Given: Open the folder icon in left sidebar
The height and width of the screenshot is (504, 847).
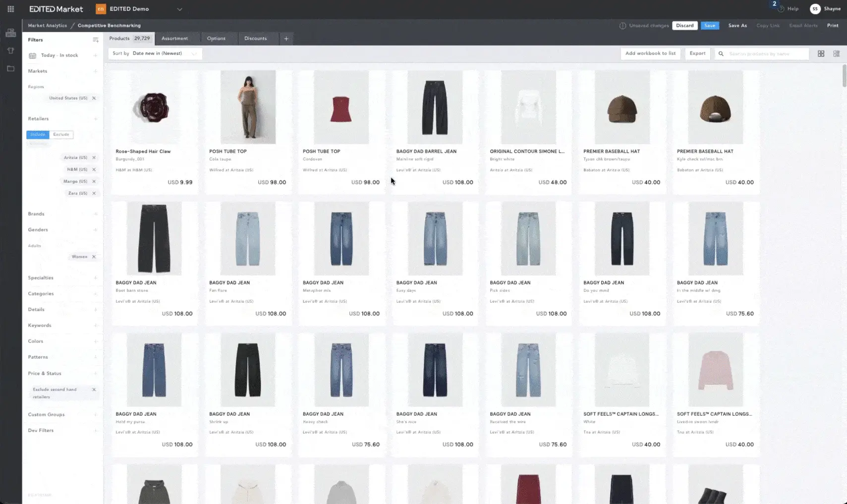Looking at the screenshot, I should [10, 68].
